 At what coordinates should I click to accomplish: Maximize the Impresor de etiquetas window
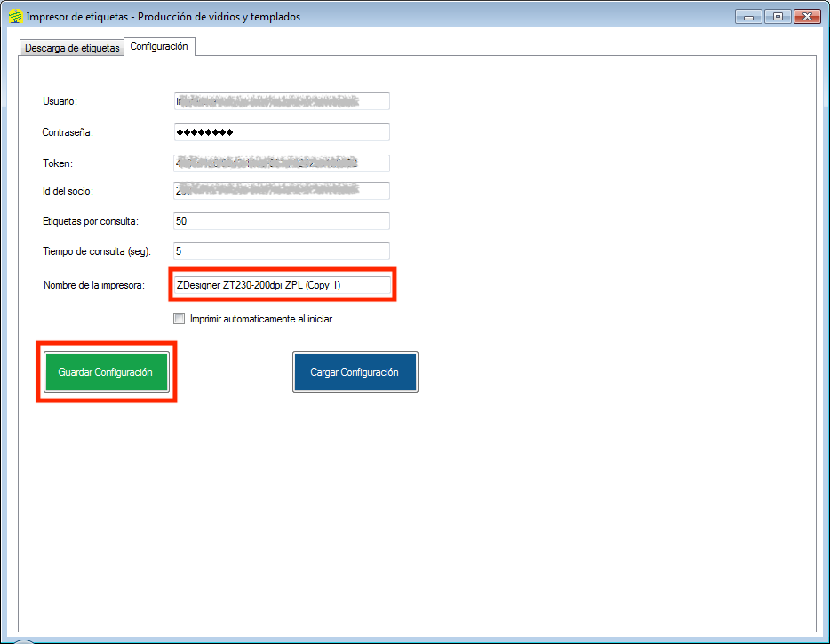[x=778, y=16]
